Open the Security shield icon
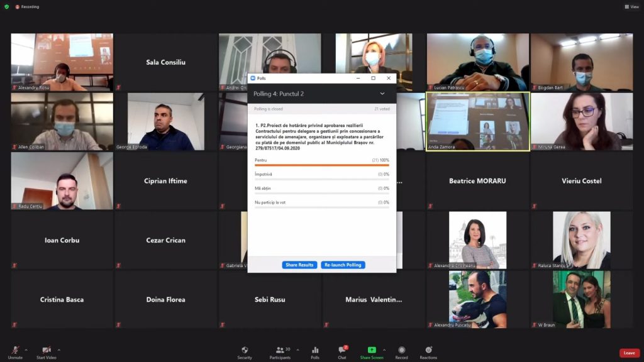The width and height of the screenshot is (644, 362). 245,350
